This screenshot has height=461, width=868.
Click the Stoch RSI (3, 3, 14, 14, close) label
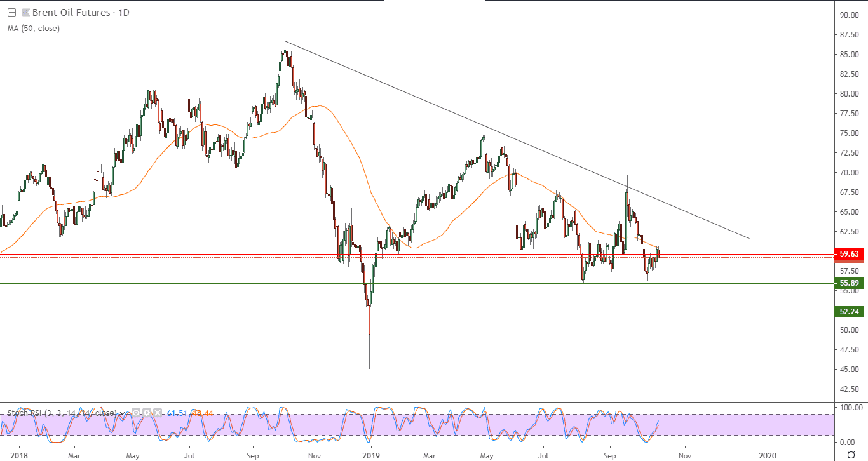[x=64, y=413]
